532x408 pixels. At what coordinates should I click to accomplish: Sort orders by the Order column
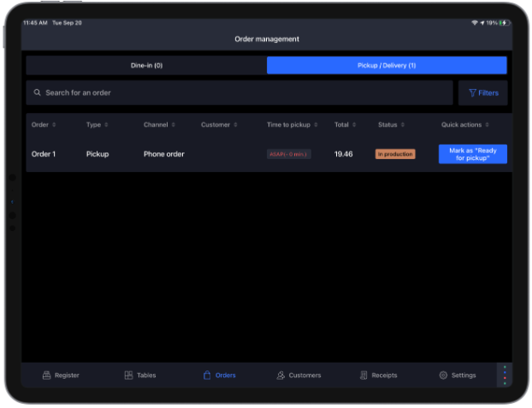pyautogui.click(x=44, y=125)
